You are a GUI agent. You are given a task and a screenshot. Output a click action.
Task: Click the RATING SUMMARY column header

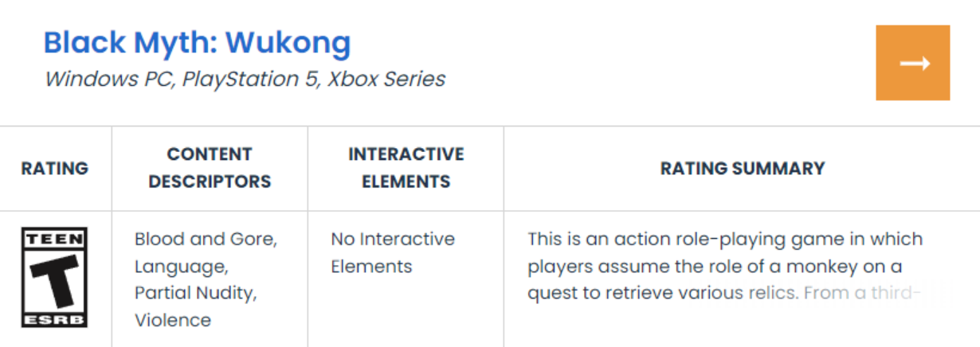coord(743,168)
